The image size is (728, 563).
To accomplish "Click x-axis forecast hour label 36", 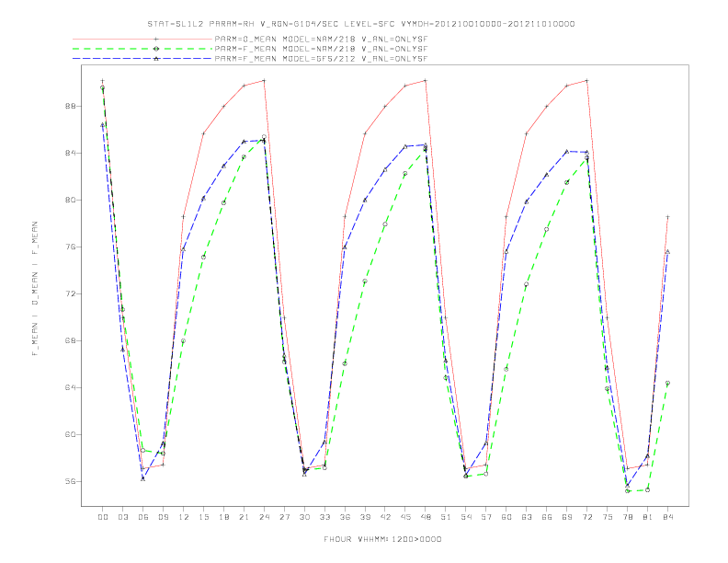I will [x=345, y=517].
